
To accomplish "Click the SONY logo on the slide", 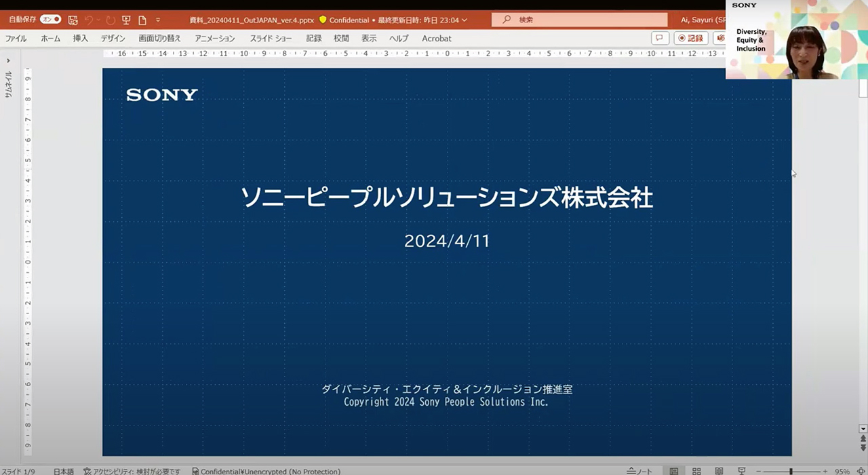I will pos(162,95).
